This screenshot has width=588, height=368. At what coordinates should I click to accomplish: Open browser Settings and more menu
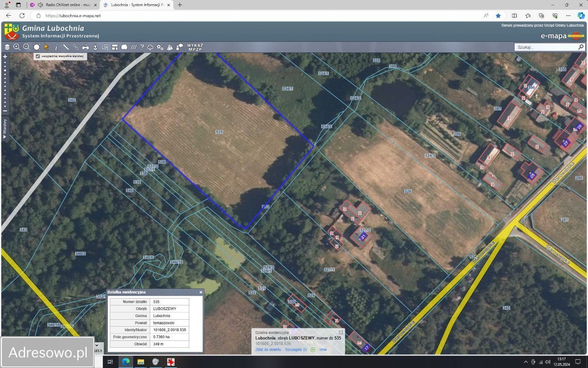point(568,16)
